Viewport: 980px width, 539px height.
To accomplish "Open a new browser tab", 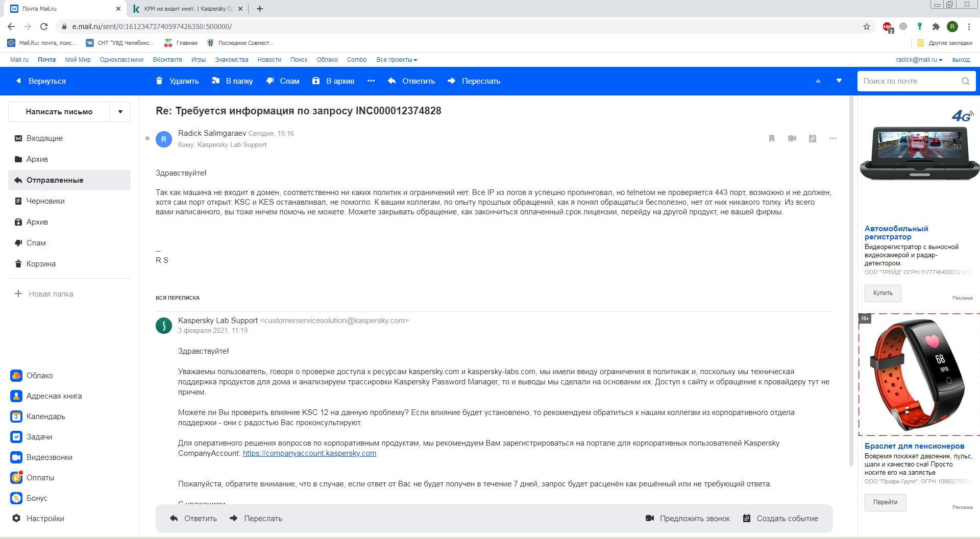I will (260, 9).
